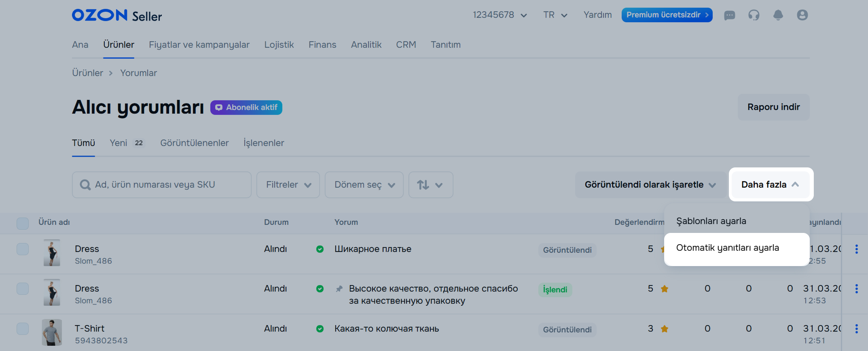
Task: Check the first Dress row checkbox
Action: (x=23, y=249)
